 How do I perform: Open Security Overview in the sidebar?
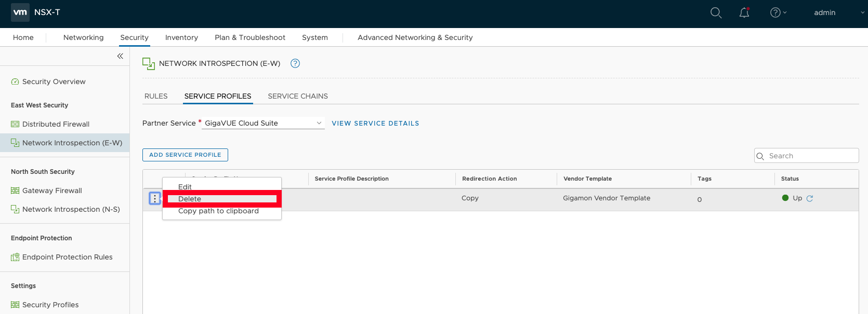[54, 81]
